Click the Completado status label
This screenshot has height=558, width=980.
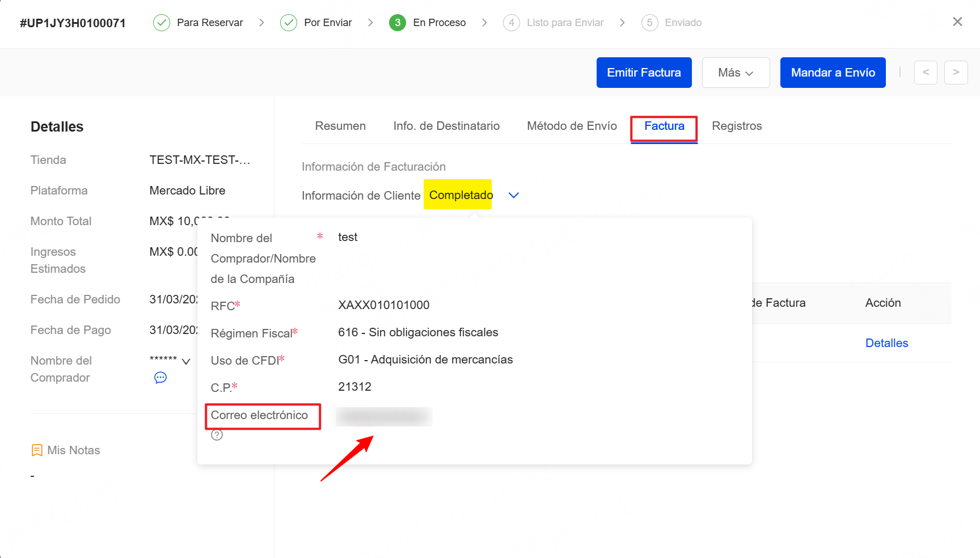(x=461, y=195)
